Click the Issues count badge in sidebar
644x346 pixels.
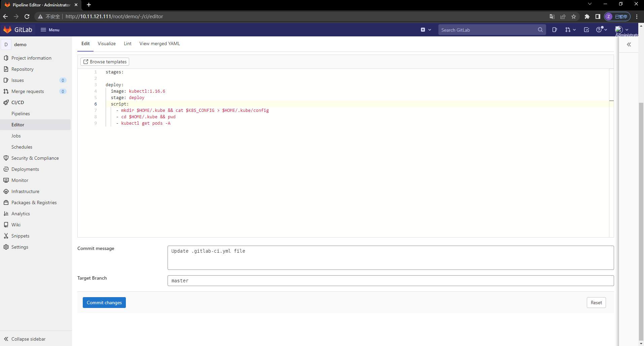pos(63,80)
